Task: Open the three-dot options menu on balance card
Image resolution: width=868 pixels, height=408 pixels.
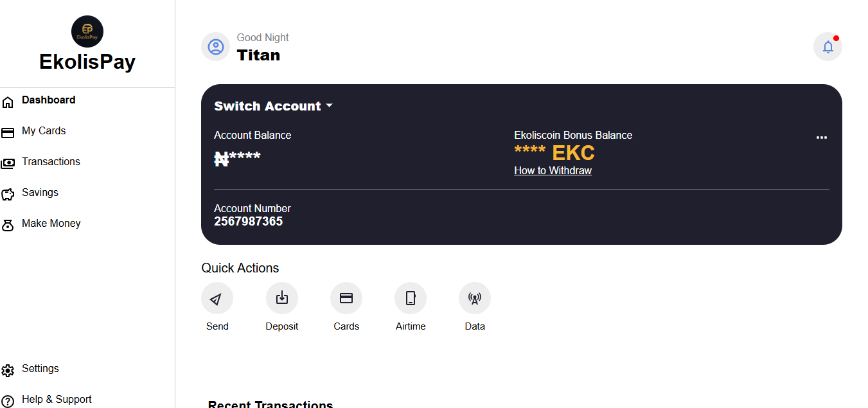Action: coord(822,137)
